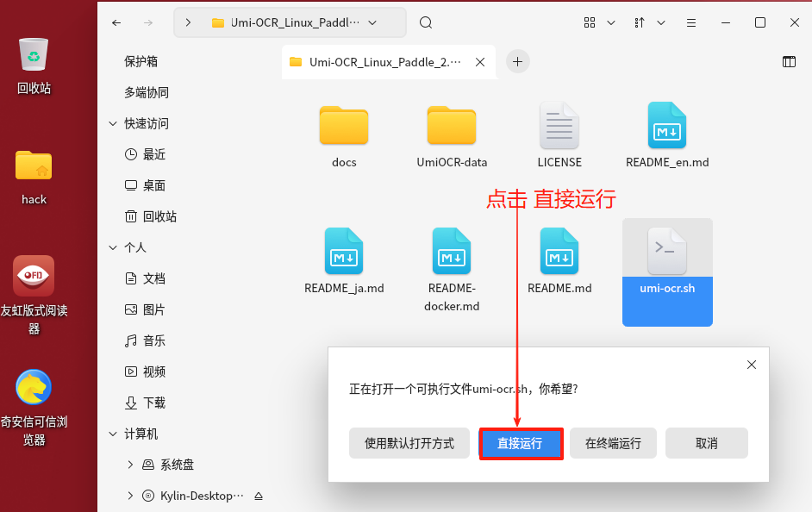Image resolution: width=812 pixels, height=512 pixels.
Task: Expand the 系统盘 tree node
Action: tap(130, 465)
